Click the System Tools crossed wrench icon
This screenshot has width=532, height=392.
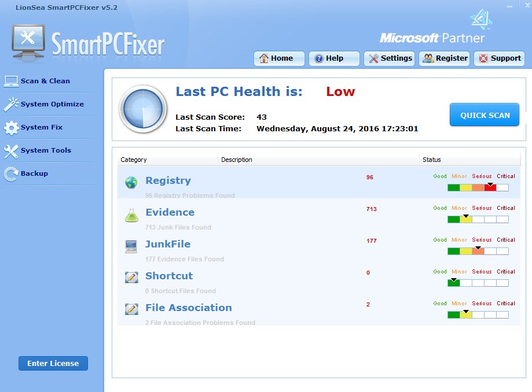click(x=11, y=151)
